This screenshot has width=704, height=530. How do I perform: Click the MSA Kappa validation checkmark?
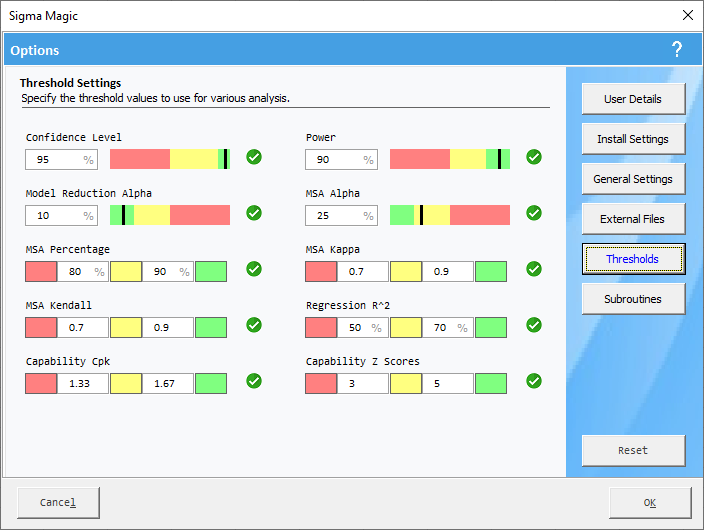click(534, 269)
